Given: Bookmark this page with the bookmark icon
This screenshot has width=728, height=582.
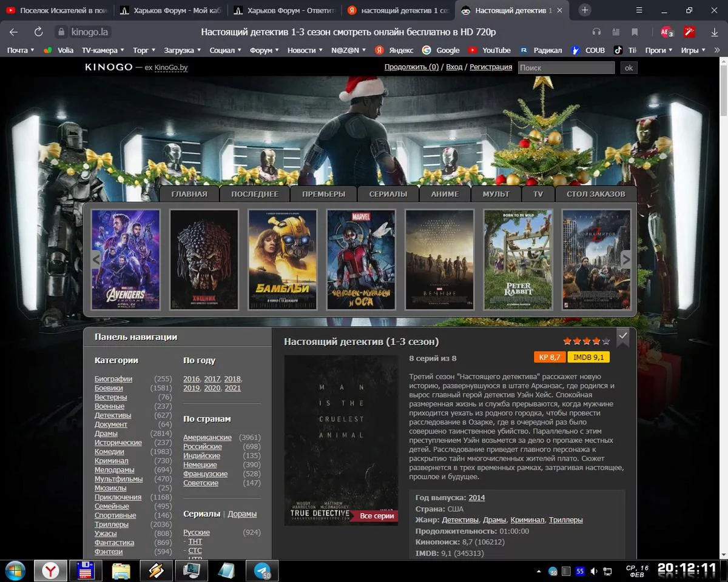Looking at the screenshot, I should [635, 32].
